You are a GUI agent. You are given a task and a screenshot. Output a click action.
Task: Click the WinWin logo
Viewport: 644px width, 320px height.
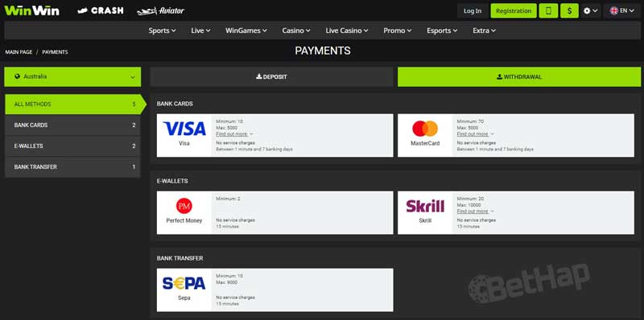(31, 10)
